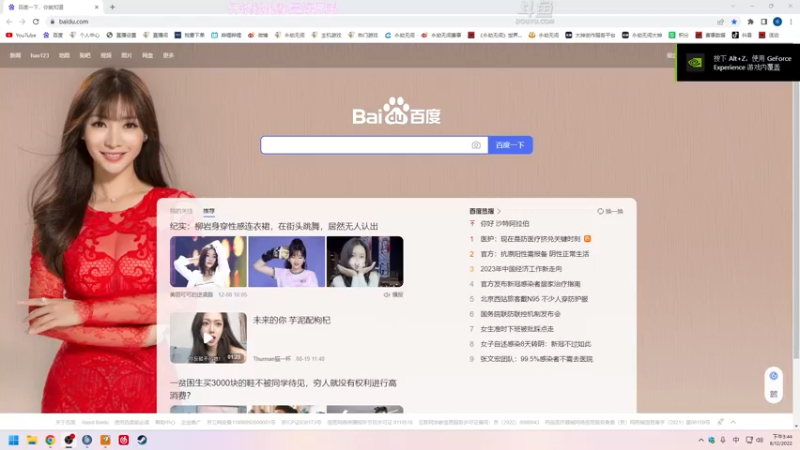
Task: Open hot search item 你好 沙特阿拉伯
Action: click(505, 223)
